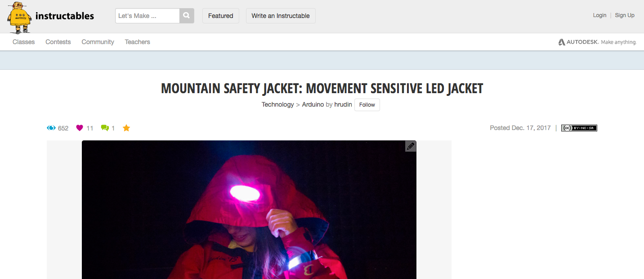The image size is (644, 279).
Task: Open the Classes menu item
Action: tap(23, 42)
